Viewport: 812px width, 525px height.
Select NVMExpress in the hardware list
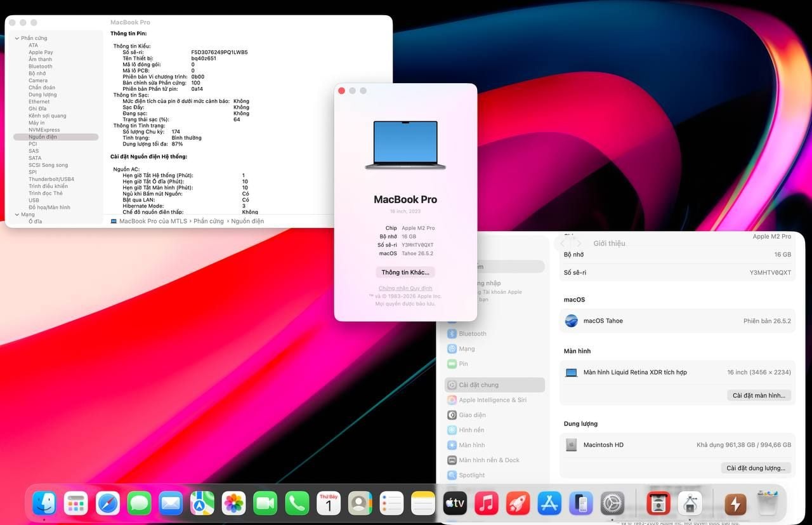coord(44,130)
